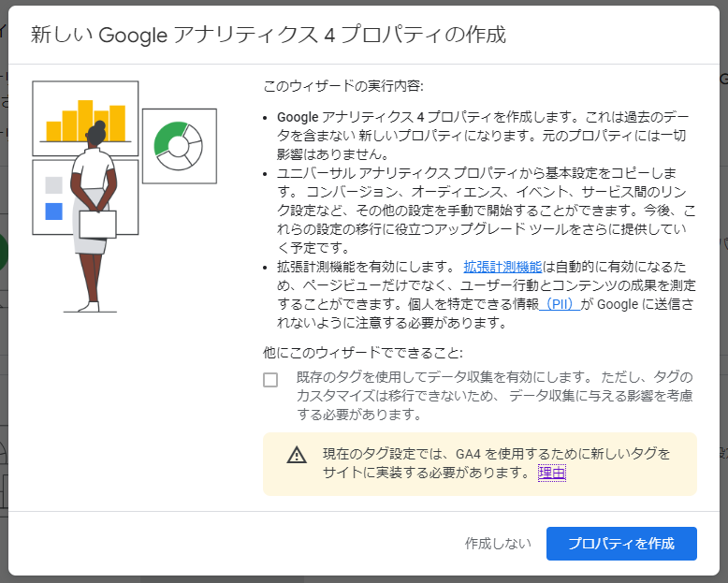Click the checkbox description starting 既存のタグを使用して
Image resolution: width=728 pixels, height=583 pixels.
[x=494, y=396]
